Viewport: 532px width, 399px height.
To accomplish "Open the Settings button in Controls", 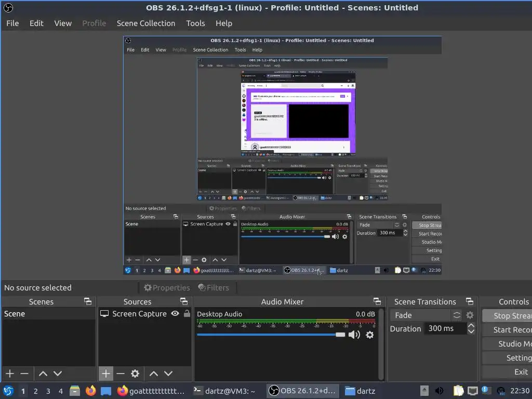I will coord(507,358).
